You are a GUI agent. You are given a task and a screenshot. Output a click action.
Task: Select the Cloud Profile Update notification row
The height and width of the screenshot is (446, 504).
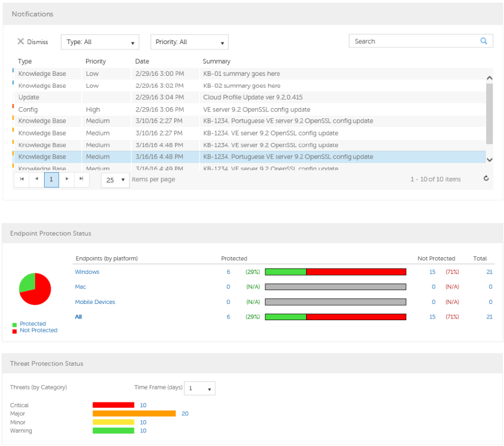pyautogui.click(x=253, y=97)
